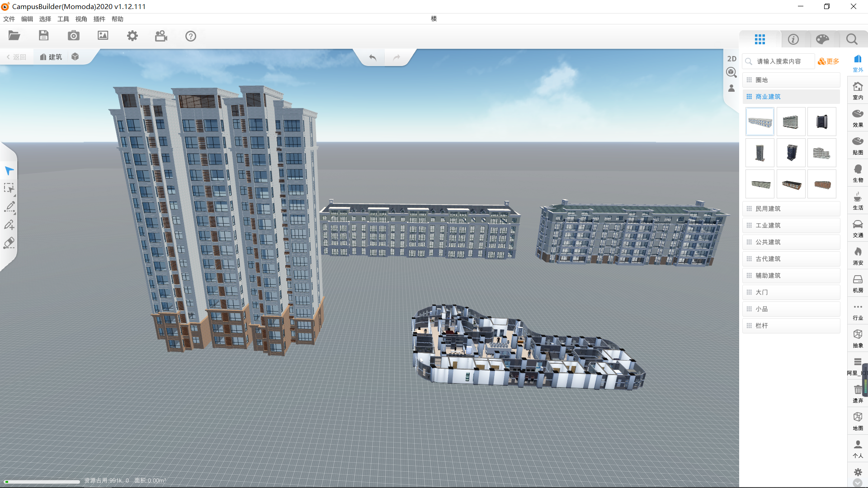
Task: Select the eraser tool
Action: point(9,243)
